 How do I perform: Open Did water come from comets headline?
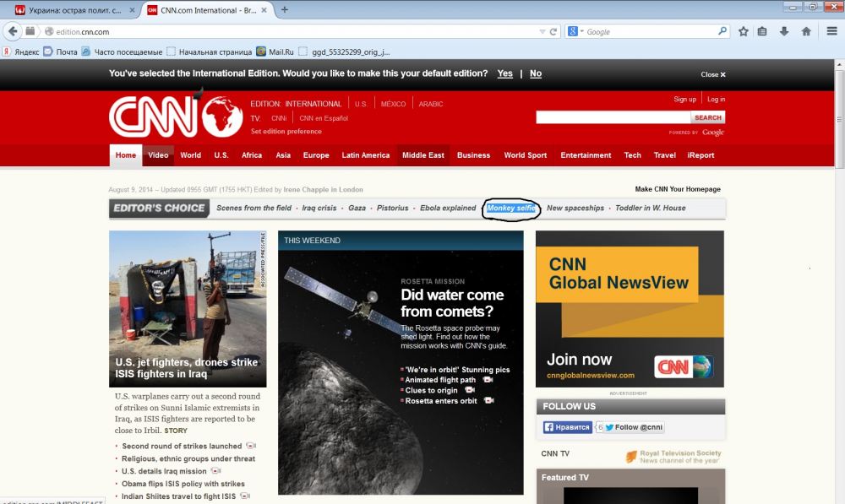[452, 303]
